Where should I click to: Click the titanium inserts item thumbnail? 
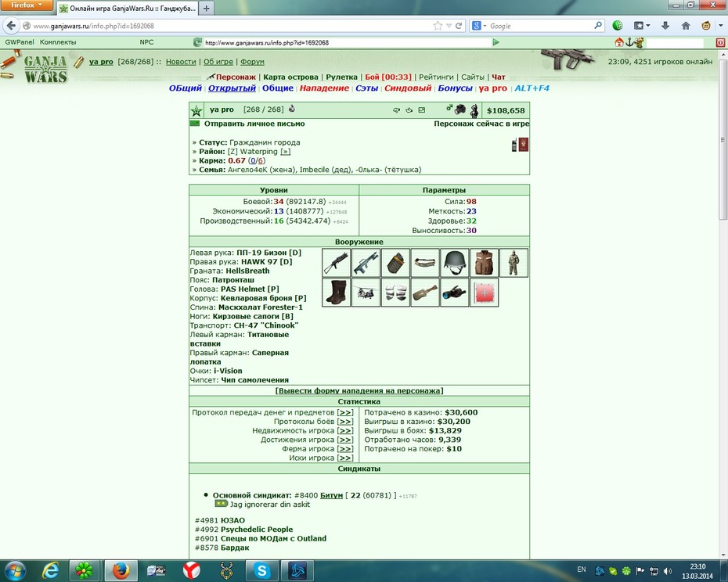(x=395, y=293)
